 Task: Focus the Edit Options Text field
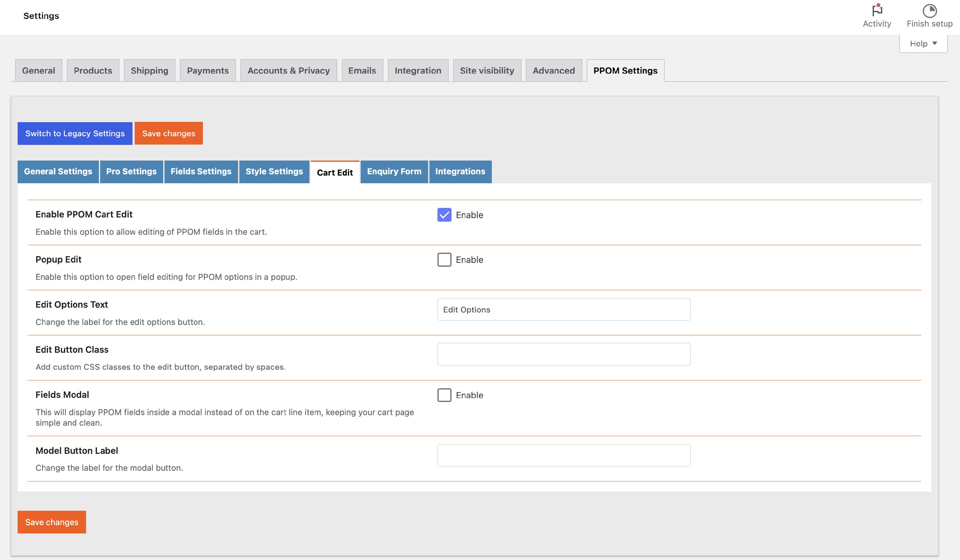(564, 310)
